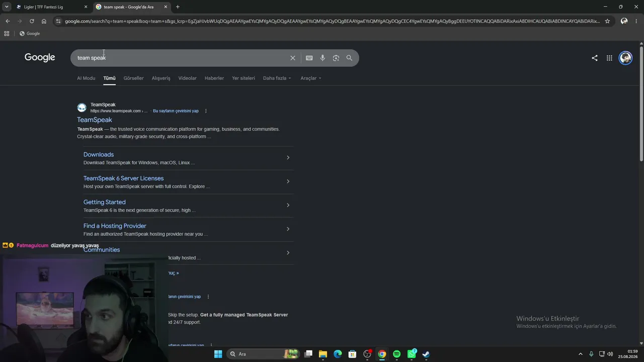Focus the Google search input field

click(x=181, y=58)
